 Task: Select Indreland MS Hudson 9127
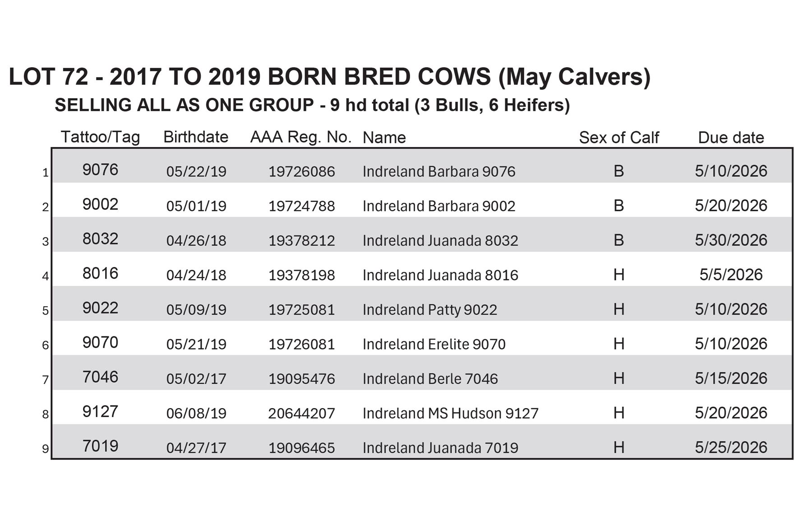pos(450,413)
